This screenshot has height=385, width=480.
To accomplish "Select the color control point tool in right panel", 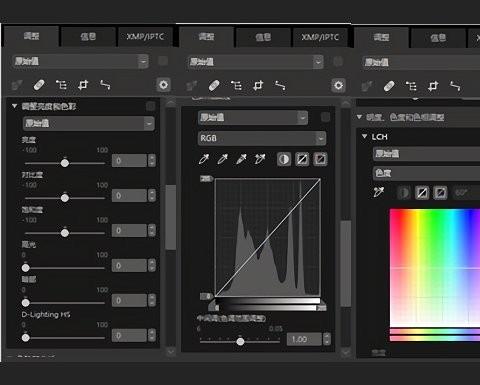I will 367,86.
